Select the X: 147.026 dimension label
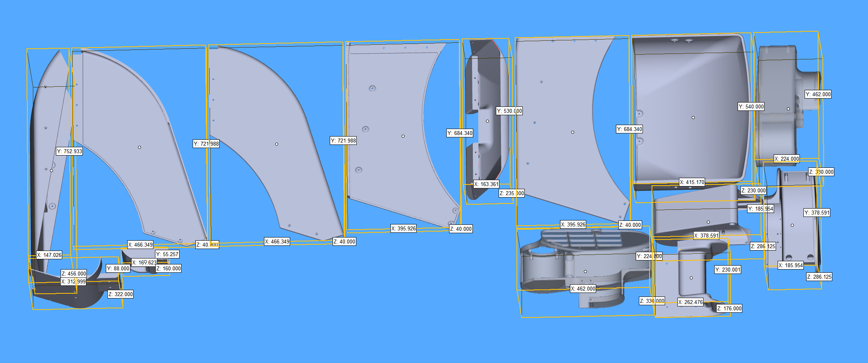This screenshot has height=363, width=868. pos(49,255)
